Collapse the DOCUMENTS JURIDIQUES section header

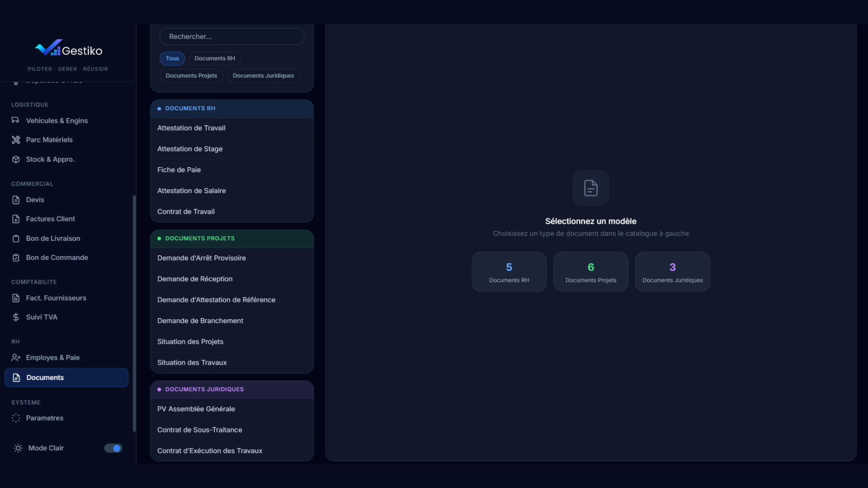(231, 389)
